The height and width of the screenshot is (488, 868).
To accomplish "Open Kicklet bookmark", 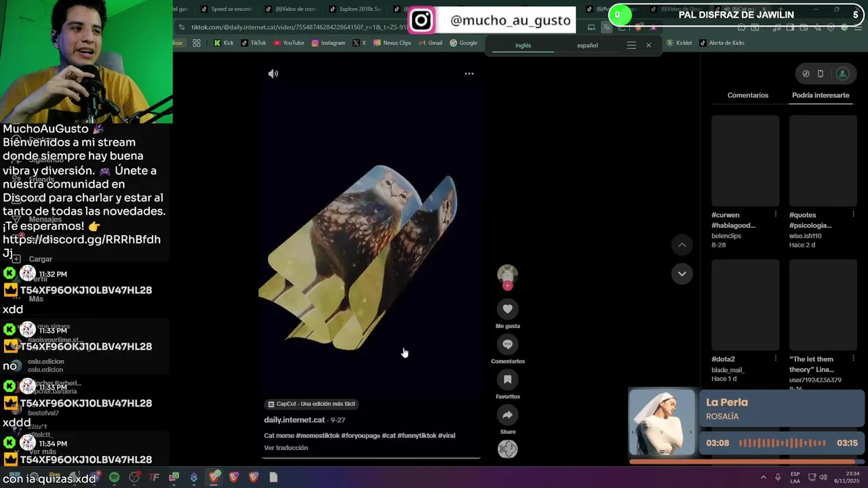I will tap(679, 43).
